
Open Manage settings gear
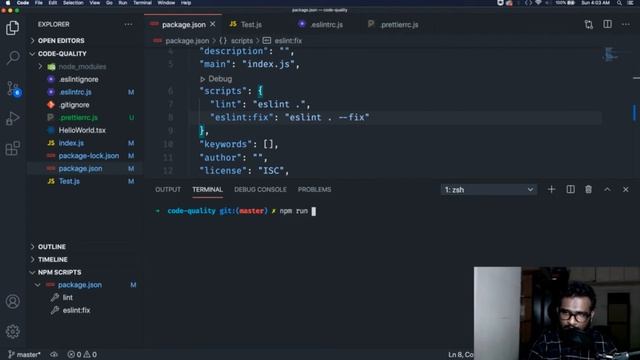point(13,331)
